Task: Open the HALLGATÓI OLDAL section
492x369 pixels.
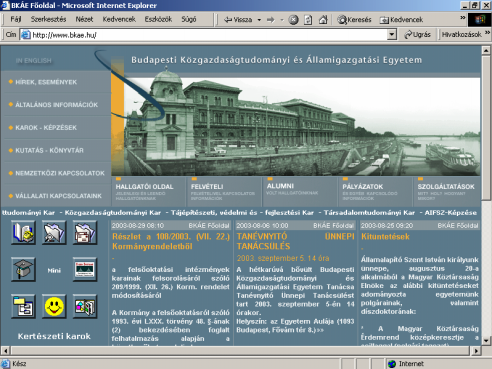Action: click(x=144, y=187)
